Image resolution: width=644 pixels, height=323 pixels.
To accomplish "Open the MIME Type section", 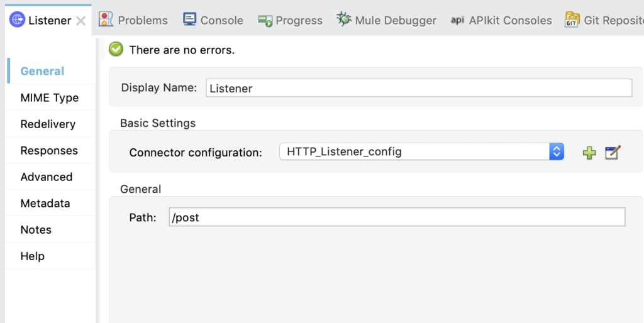I will 50,98.
